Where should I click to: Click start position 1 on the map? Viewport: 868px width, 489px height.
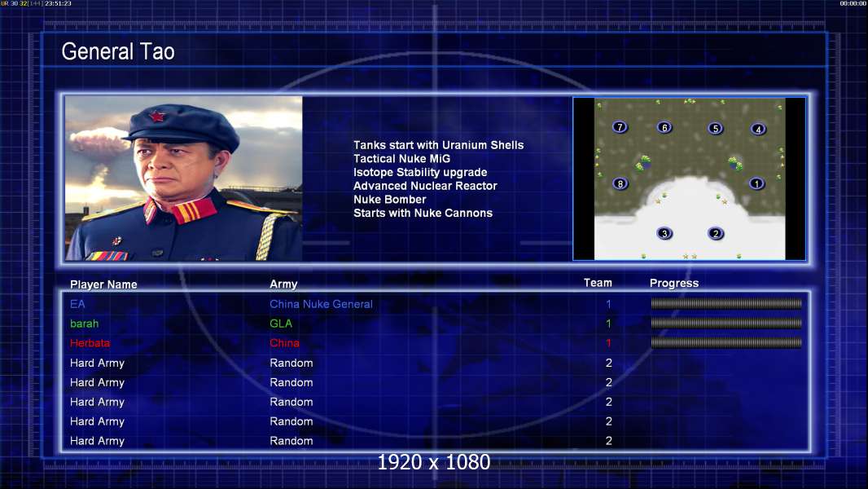pos(756,183)
